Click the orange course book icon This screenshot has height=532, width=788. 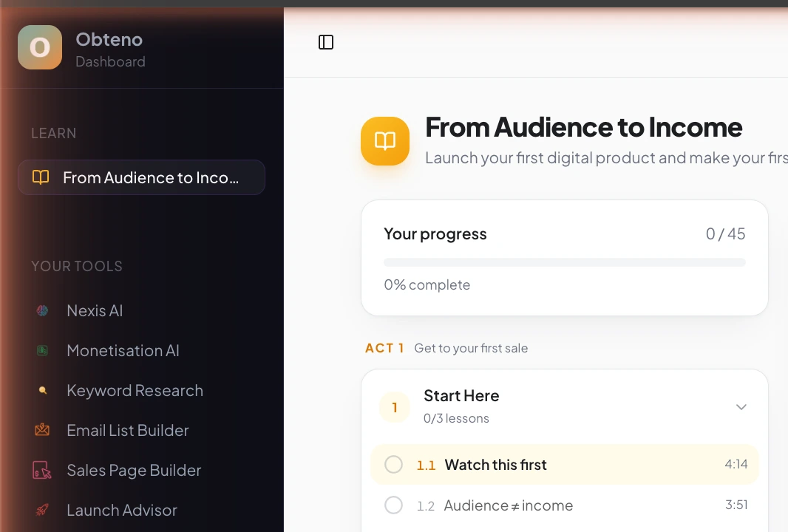385,141
